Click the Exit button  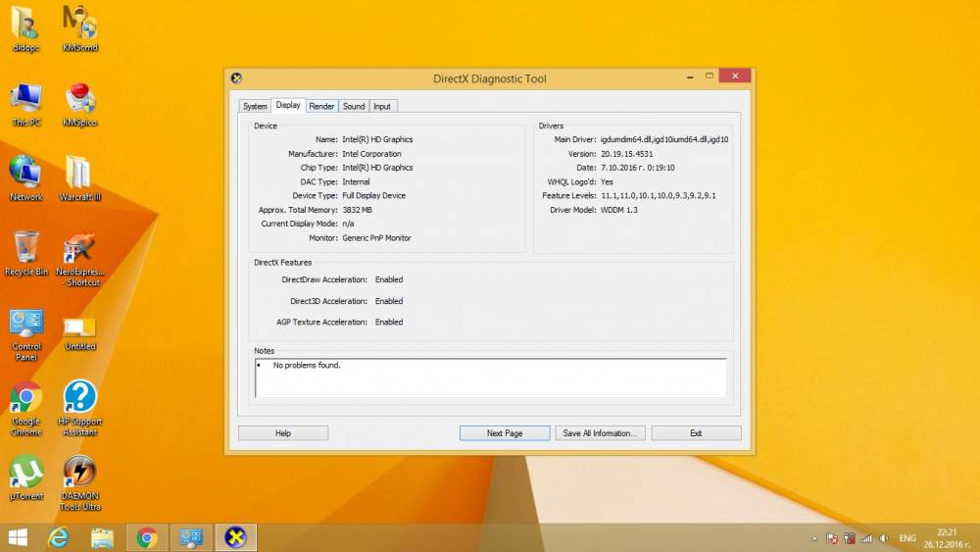click(696, 433)
